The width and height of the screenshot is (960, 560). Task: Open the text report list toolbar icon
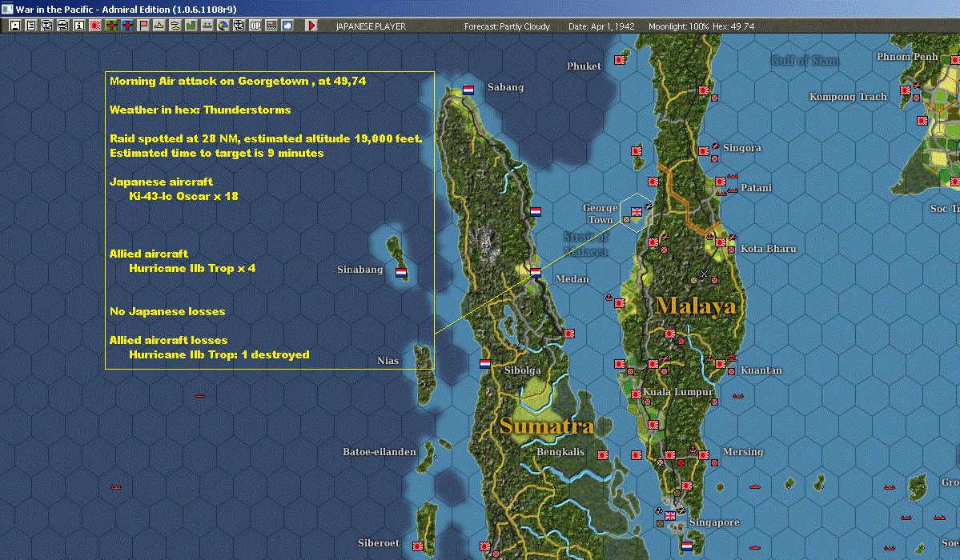(31, 26)
